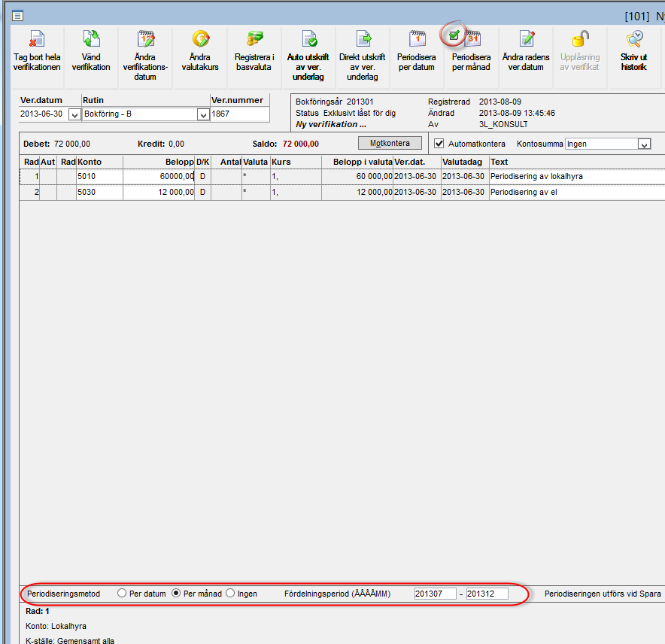
Task: Click row number 2 cell
Action: pyautogui.click(x=29, y=192)
